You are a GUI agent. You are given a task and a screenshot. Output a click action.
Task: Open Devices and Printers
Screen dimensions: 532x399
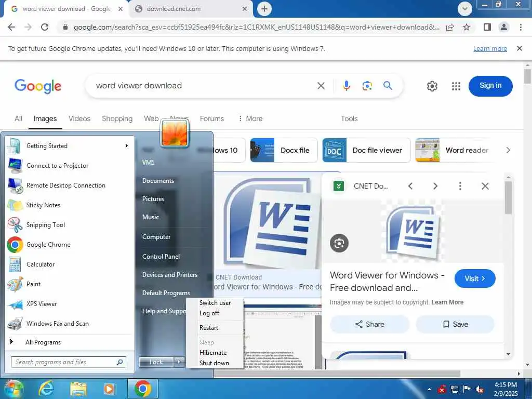click(x=170, y=275)
